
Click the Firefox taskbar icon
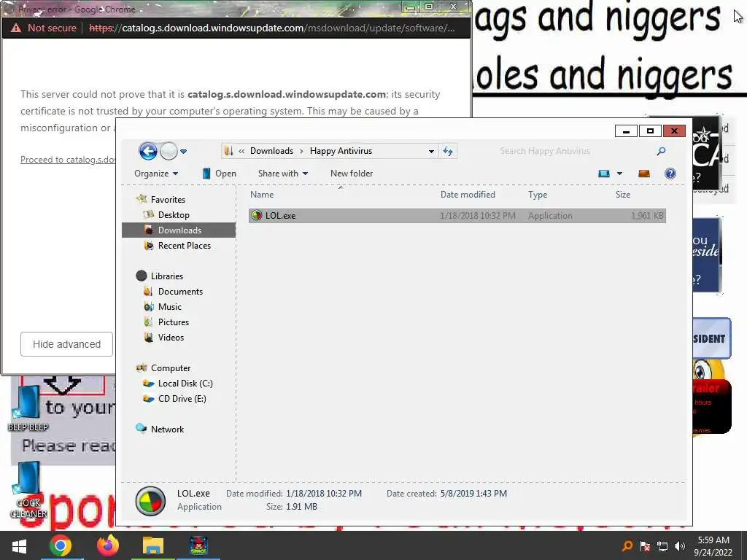[107, 545]
